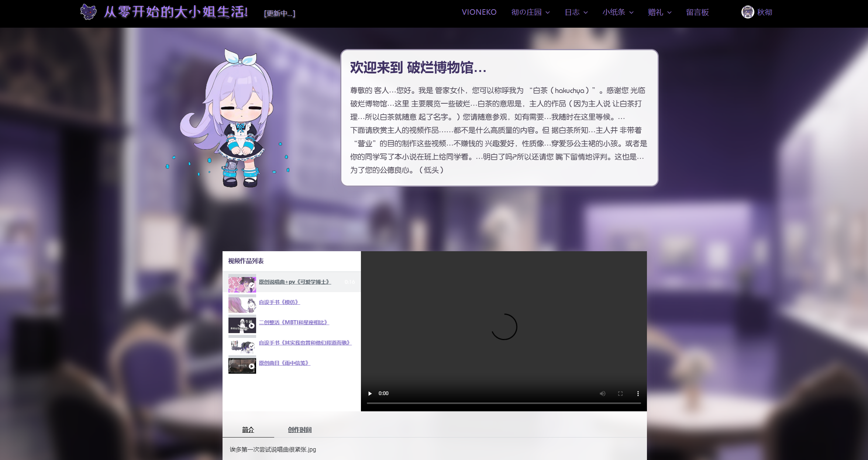Viewport: 868px width, 460px height.
Task: Open the 小纸条 dropdown menu
Action: pyautogui.click(x=618, y=12)
